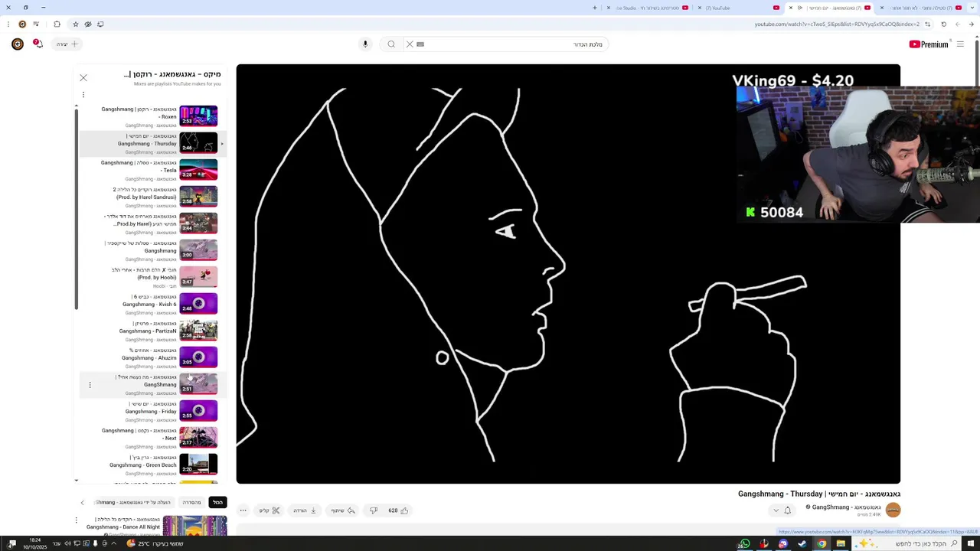Play Harel Sandrusi dance-all-night track 2

pos(152,197)
